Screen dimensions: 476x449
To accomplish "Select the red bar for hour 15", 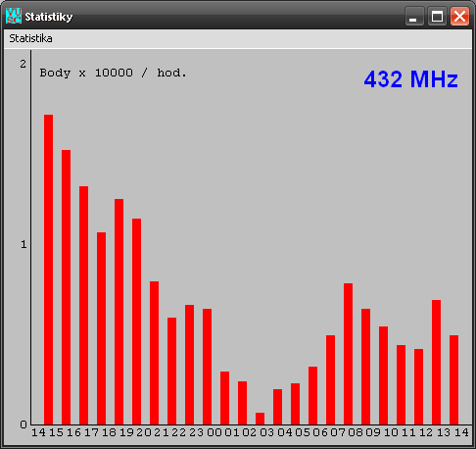I will pyautogui.click(x=66, y=287).
